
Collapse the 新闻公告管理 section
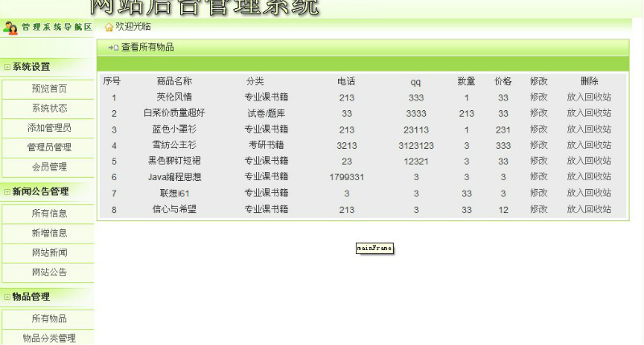[x=7, y=192]
